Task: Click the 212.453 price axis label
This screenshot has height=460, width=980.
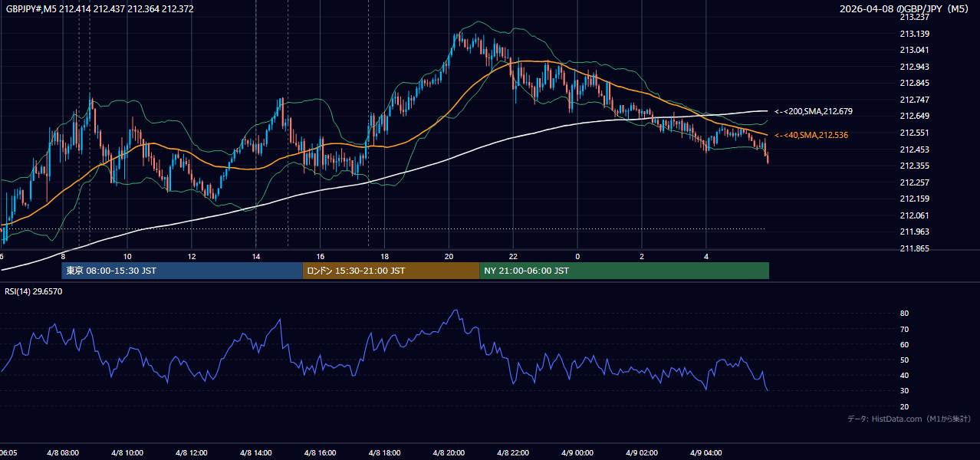Action: click(915, 149)
